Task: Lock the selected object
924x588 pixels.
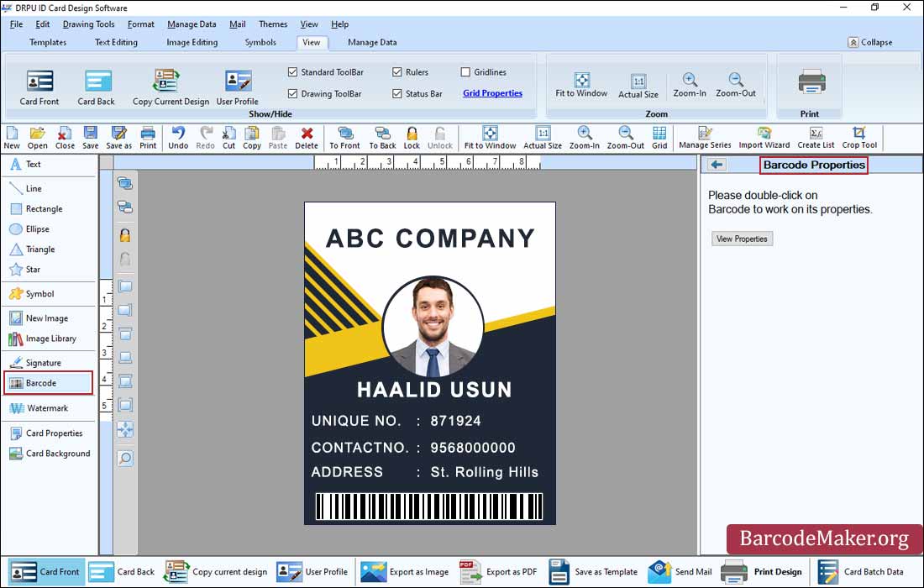Action: click(x=412, y=138)
